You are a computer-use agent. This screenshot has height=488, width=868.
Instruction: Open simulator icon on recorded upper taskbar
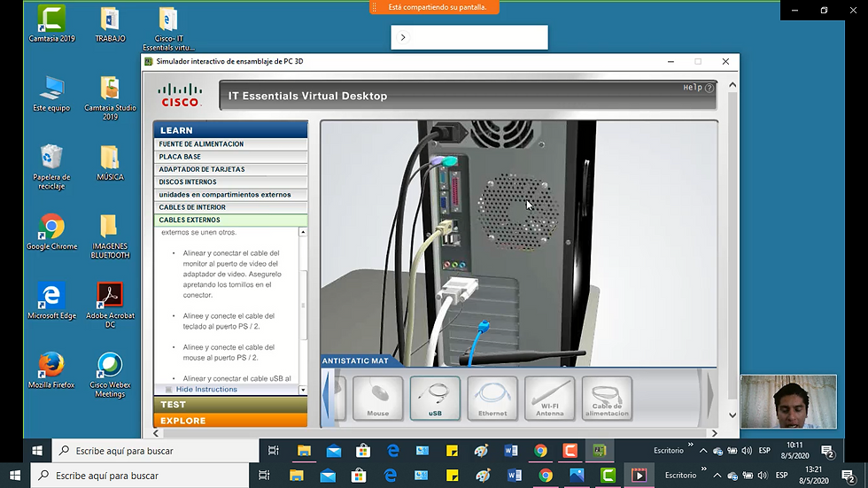600,451
